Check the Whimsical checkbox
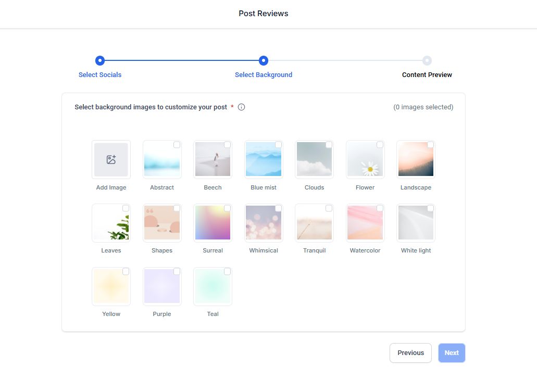 click(279, 208)
